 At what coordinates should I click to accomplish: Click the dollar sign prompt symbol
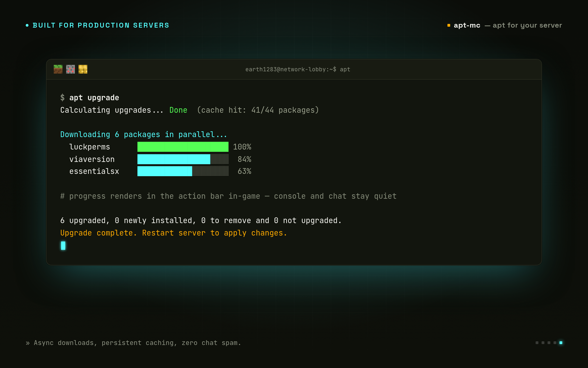(62, 98)
